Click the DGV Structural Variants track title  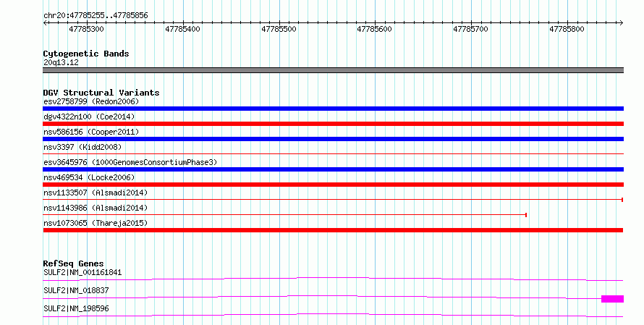pos(101,93)
